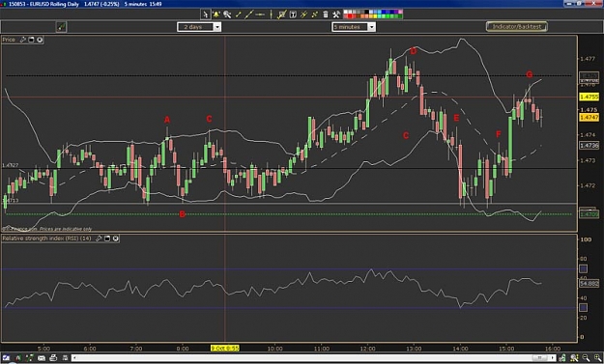Click the 54.882 RSI value label
This screenshot has height=364, width=604.
click(590, 284)
